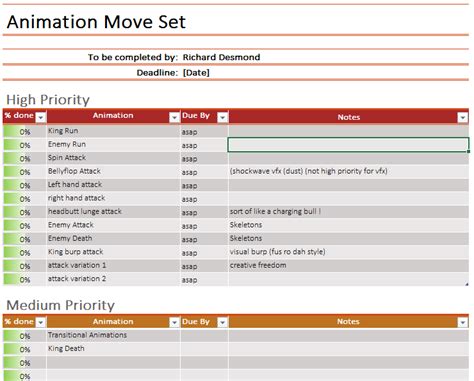Open the High Priority '% done' filter dropdown
Viewport: 474px width, 381px height.
click(x=41, y=117)
